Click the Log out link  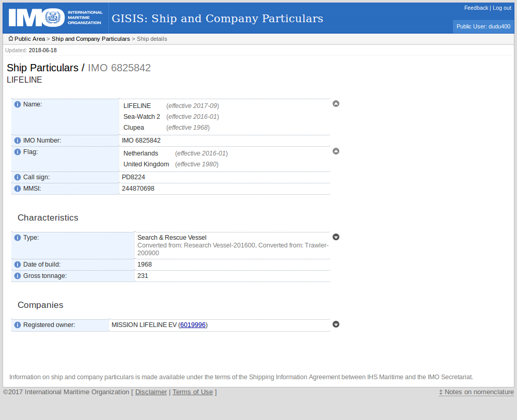click(x=502, y=8)
